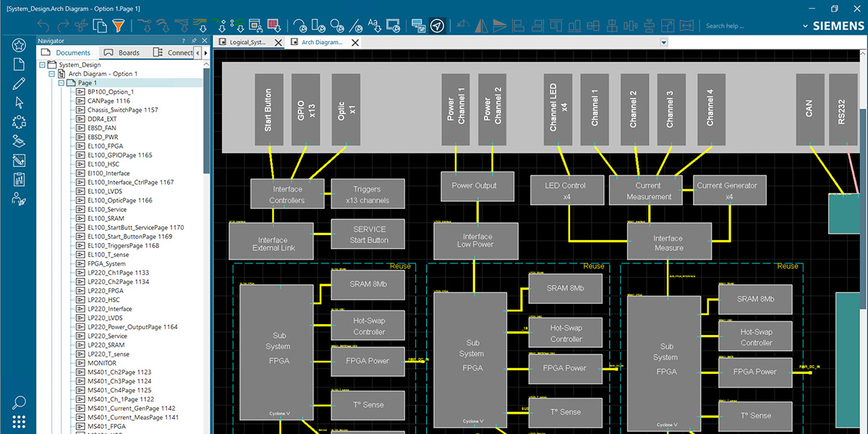Activate the navigate/compass tool on the toolbar
This screenshot has height=434, width=868.
[437, 25]
